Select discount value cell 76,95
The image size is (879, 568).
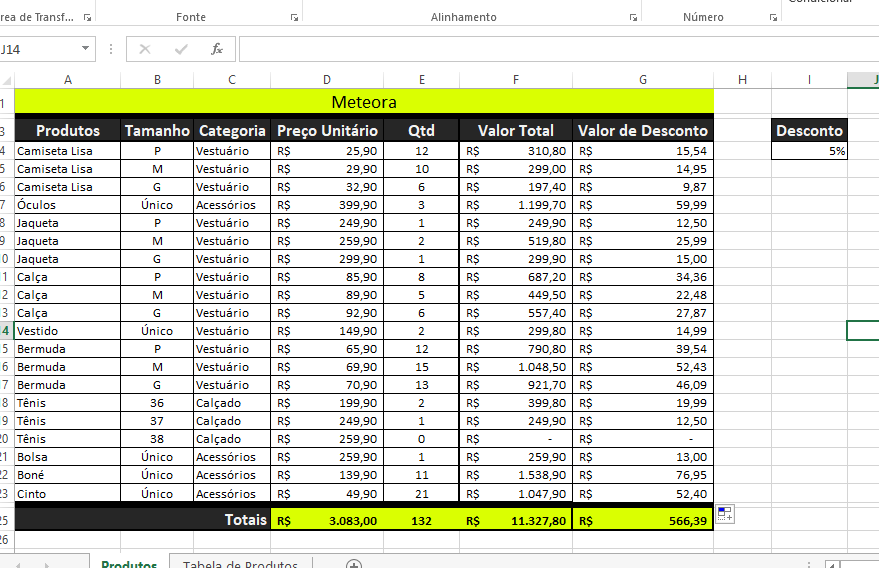[643, 475]
